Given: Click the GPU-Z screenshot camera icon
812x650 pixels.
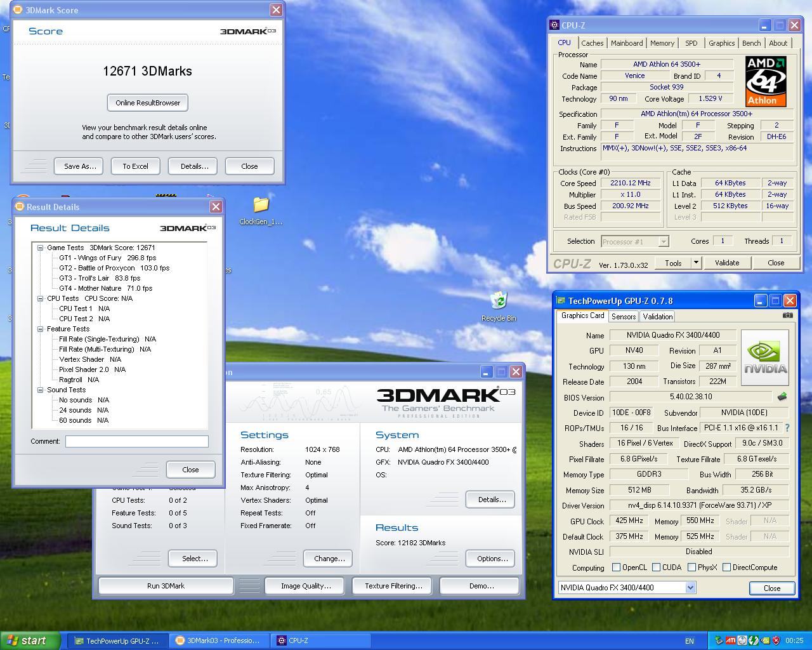Looking at the screenshot, I should [x=787, y=315].
